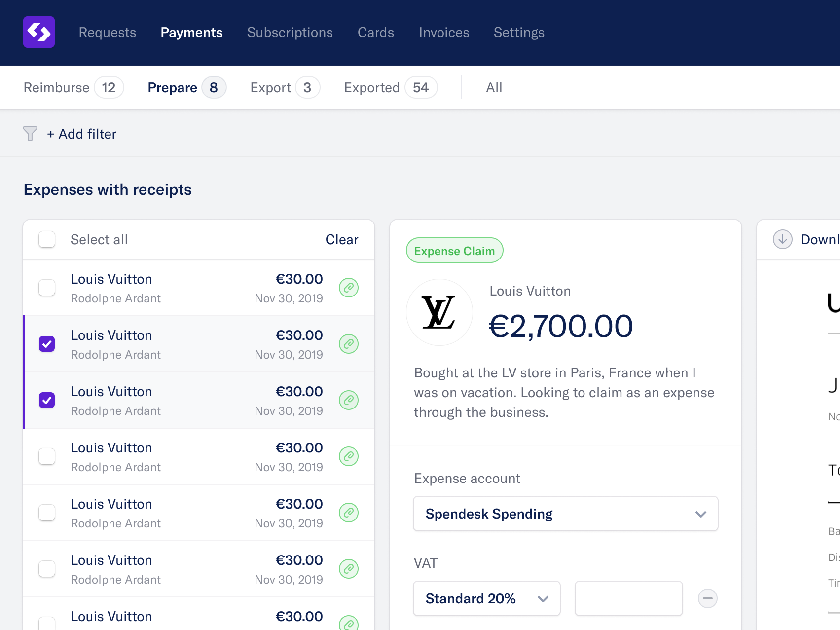The height and width of the screenshot is (630, 840).
Task: Click the filter funnel icon
Action: click(30, 133)
